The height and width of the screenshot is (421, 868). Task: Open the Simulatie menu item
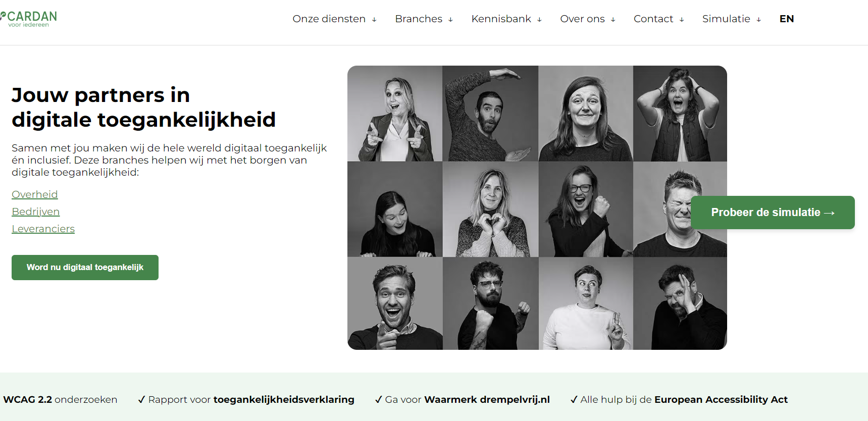(x=726, y=19)
